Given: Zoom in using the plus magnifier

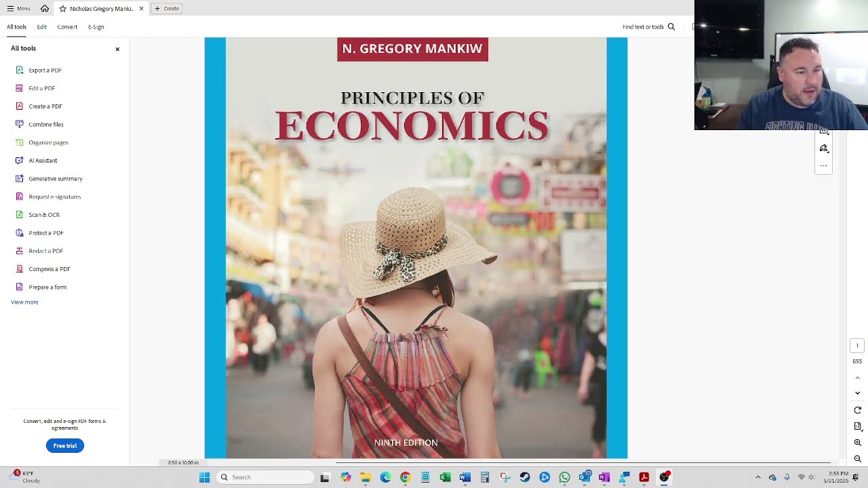Looking at the screenshot, I should coord(857,443).
